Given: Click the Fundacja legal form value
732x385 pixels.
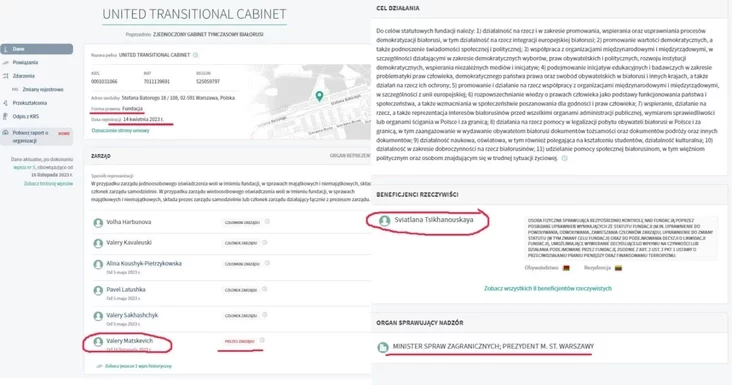Looking at the screenshot, I should pyautogui.click(x=132, y=108).
